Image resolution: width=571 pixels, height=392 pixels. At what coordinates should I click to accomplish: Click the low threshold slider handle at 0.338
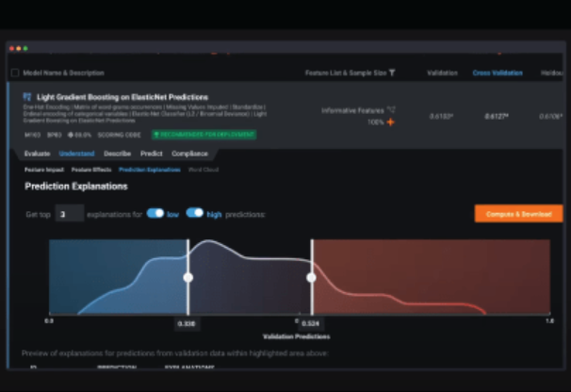[188, 278]
